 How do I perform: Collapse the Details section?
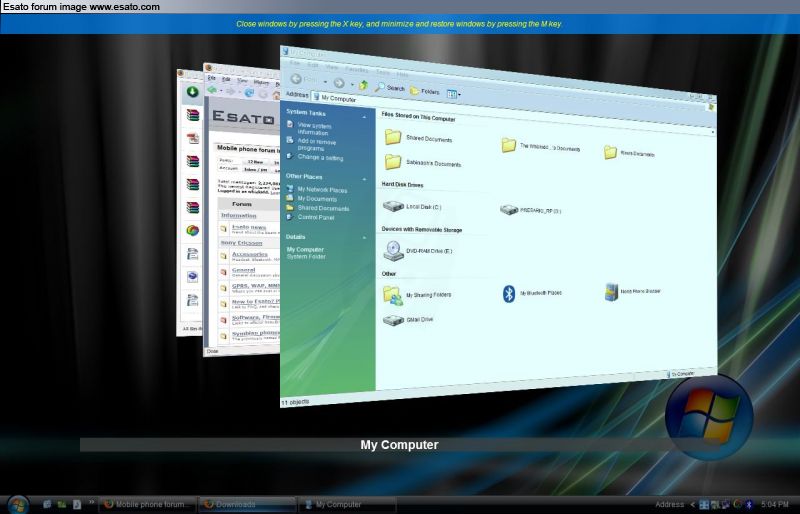(364, 238)
